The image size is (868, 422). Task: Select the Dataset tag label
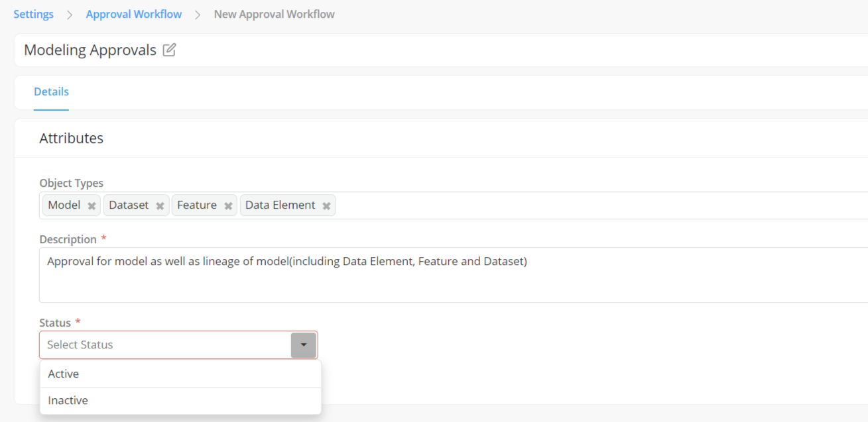pyautogui.click(x=129, y=205)
